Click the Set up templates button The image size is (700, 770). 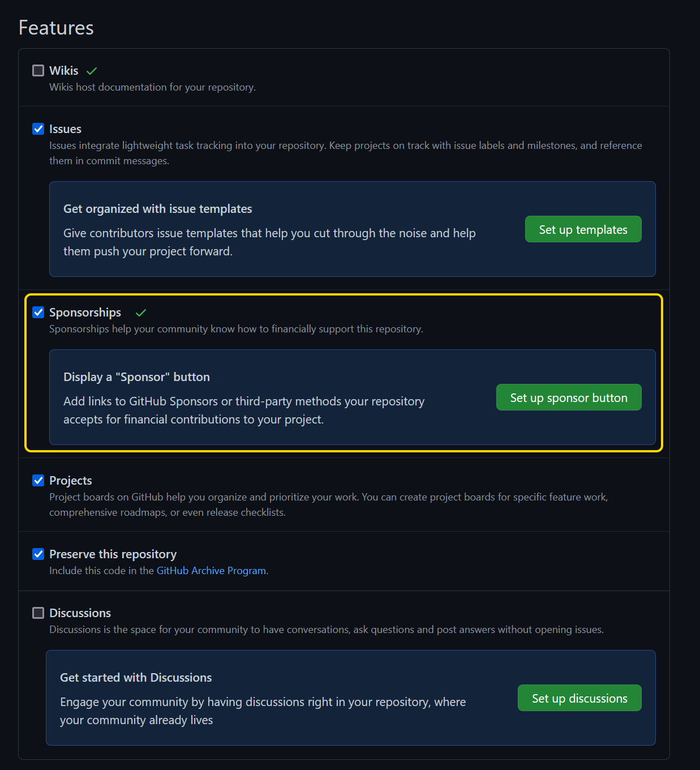tap(583, 229)
